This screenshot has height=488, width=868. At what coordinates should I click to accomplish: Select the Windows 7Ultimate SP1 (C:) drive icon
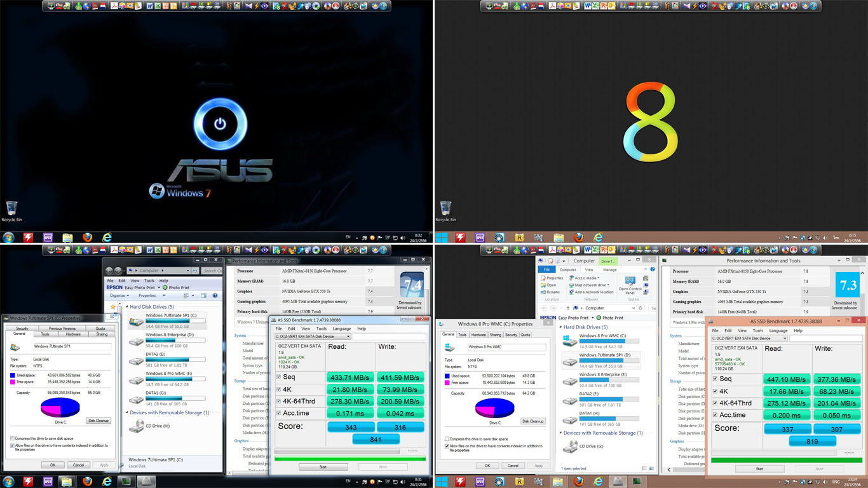pyautogui.click(x=136, y=322)
